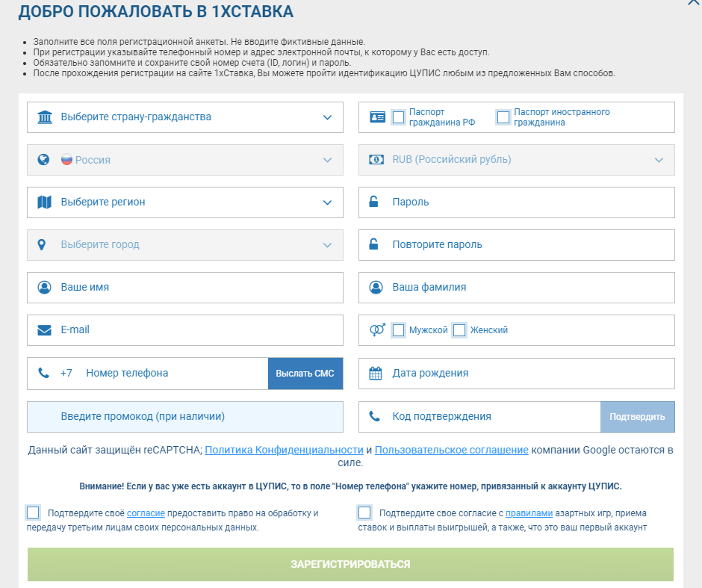Expand the Выберите регион dropdown
Viewport: 702px width, 588px height.
pyautogui.click(x=184, y=202)
